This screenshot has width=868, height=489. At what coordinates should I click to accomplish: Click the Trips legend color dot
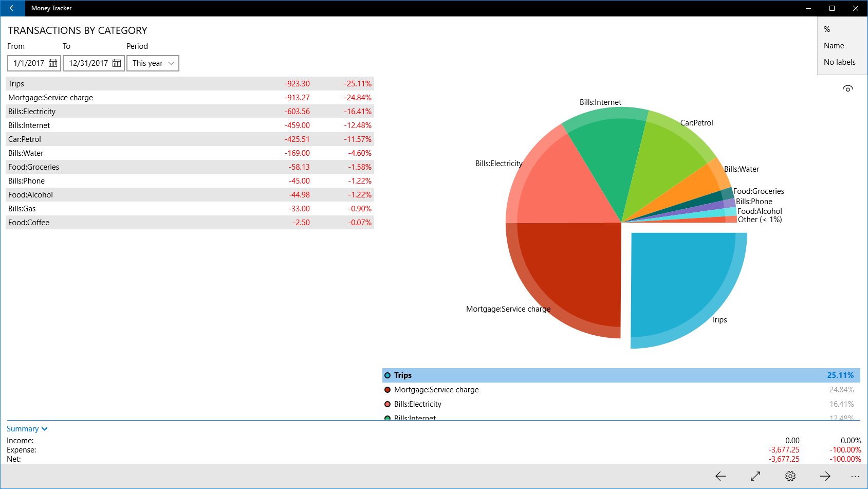click(387, 375)
